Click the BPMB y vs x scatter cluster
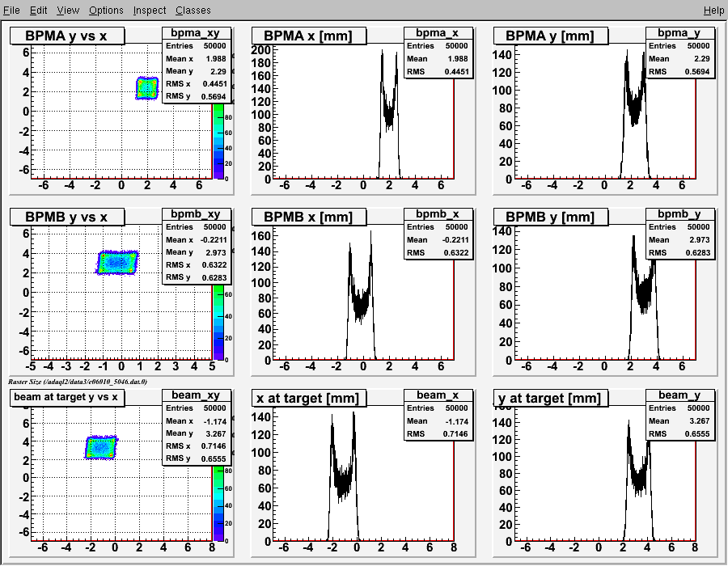The width and height of the screenshot is (728, 566). click(x=118, y=263)
